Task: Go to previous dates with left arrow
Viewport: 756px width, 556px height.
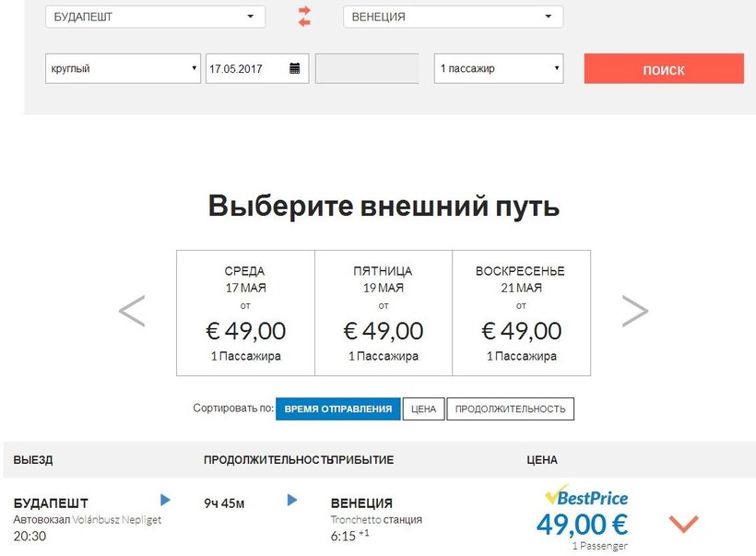Action: pos(132,312)
